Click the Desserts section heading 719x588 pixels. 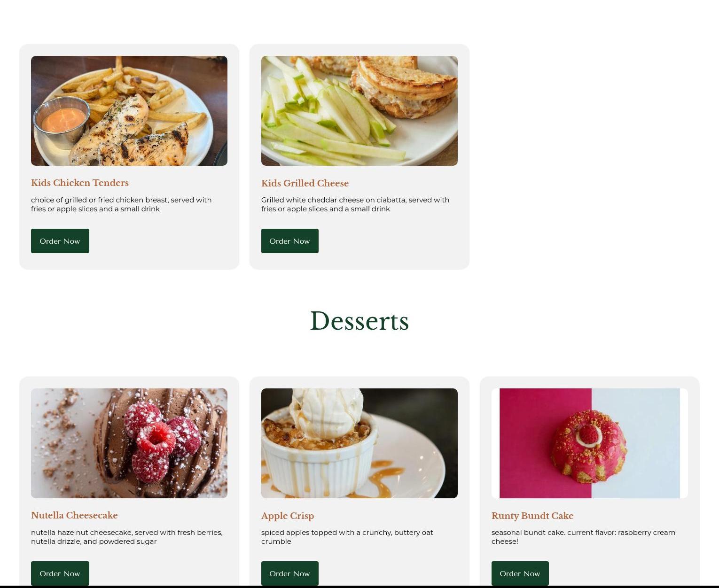pos(359,321)
